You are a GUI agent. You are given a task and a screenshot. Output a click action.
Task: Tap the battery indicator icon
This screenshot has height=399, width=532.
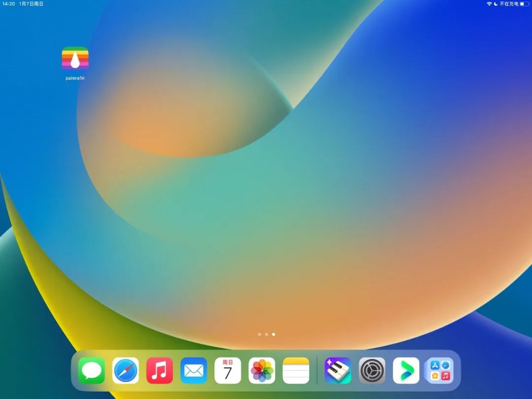(x=525, y=4)
